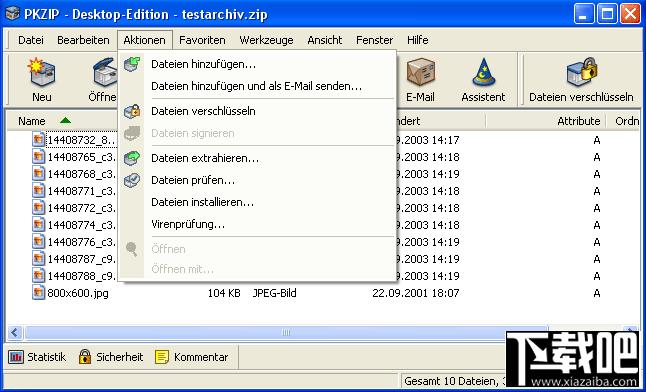Click the scrollbar left arrow

(15, 332)
